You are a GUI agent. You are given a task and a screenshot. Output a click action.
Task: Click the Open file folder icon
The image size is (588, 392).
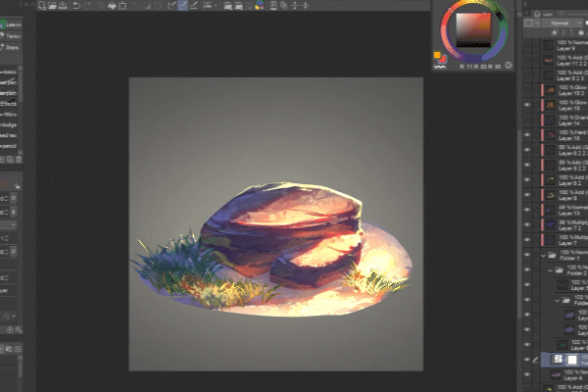point(53,5)
